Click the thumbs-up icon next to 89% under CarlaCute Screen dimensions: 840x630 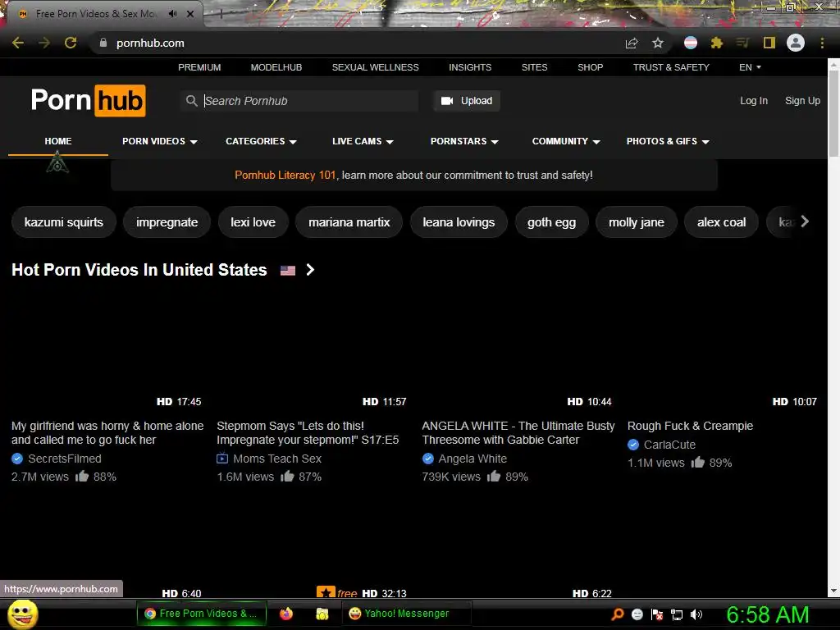coord(697,462)
